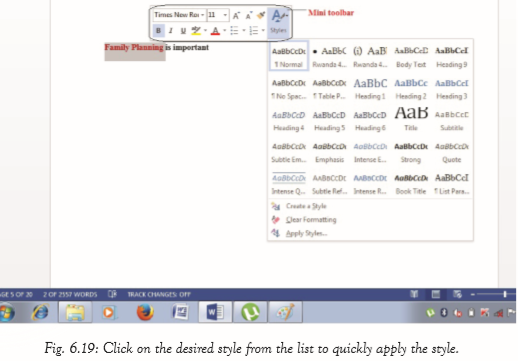The height and width of the screenshot is (361, 518).
Task: Apply the Intense Emphasis style
Action: click(370, 152)
